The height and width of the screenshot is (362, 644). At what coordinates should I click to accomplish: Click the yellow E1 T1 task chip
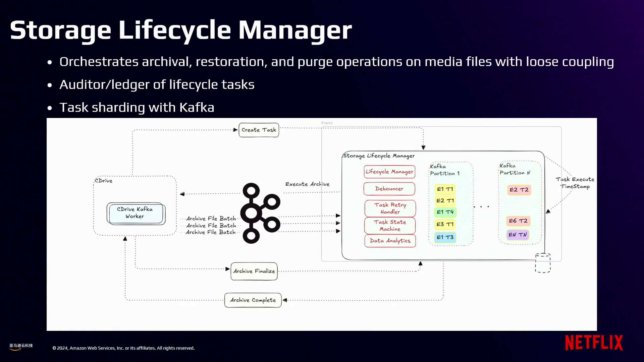(x=445, y=189)
